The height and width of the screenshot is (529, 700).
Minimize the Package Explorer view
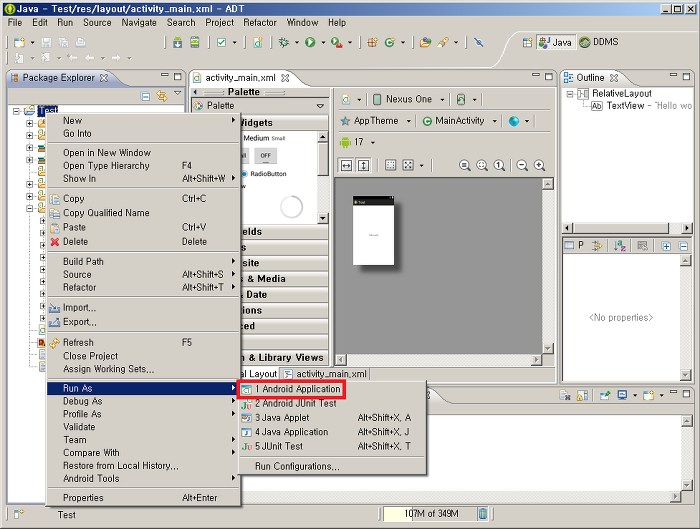165,75
